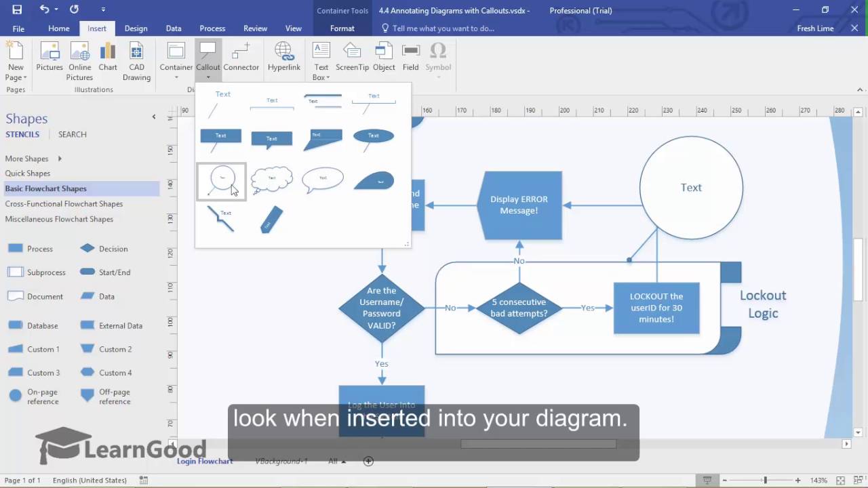This screenshot has height=488, width=868.
Task: Insert a ScreenTip from the ribbon
Action: click(352, 57)
